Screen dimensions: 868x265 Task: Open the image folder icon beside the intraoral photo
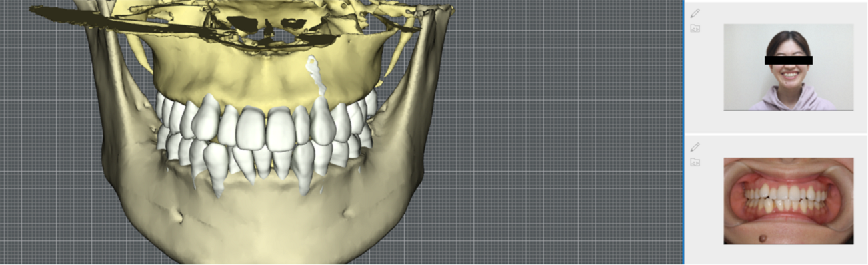click(x=695, y=162)
